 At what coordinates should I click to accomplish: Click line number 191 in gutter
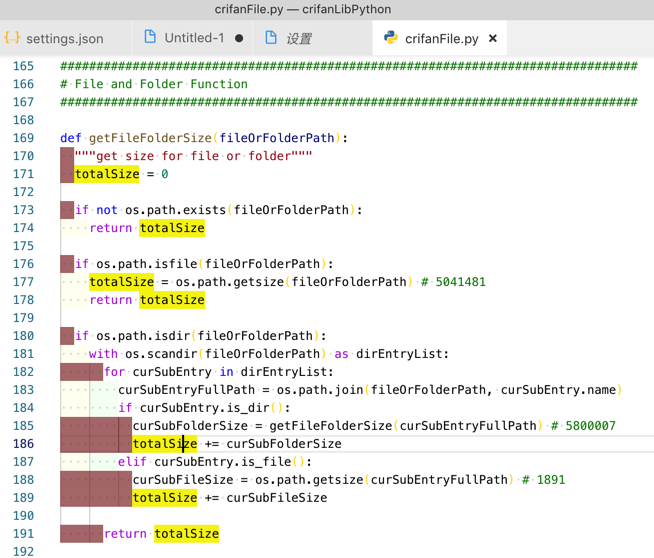click(23, 534)
